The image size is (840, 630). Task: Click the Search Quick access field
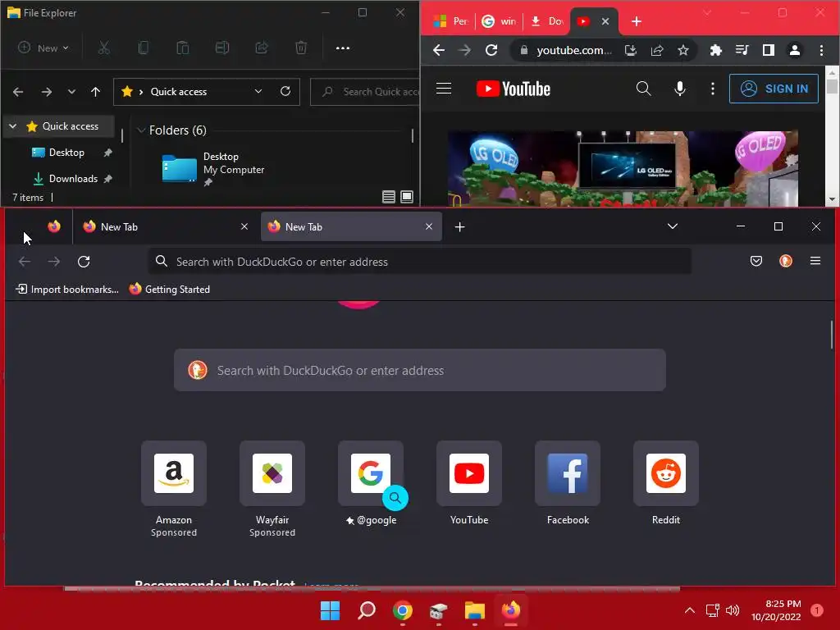365,92
